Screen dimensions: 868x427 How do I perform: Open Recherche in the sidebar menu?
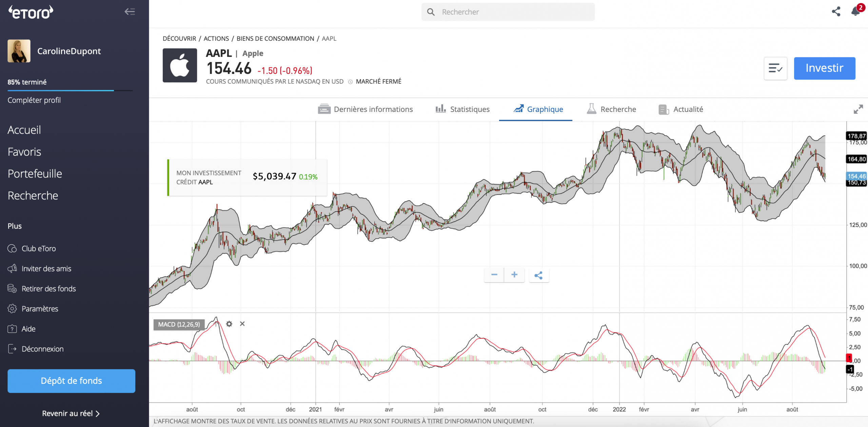(33, 196)
